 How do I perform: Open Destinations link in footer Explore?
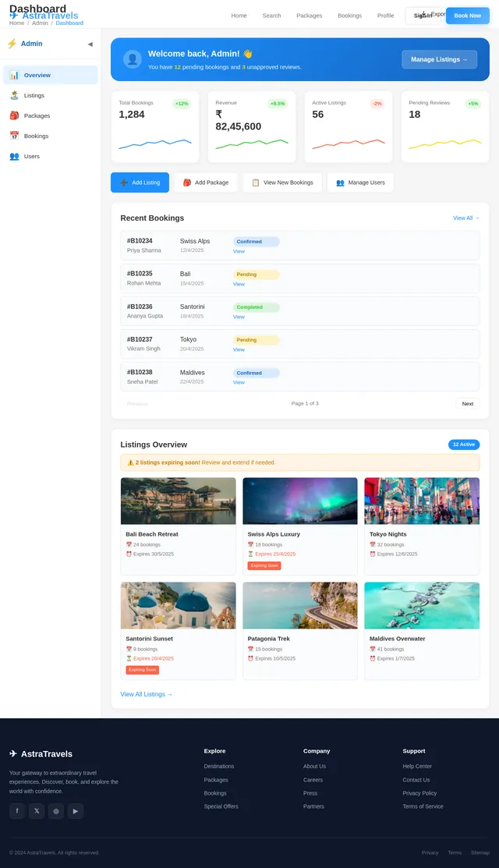point(219,766)
